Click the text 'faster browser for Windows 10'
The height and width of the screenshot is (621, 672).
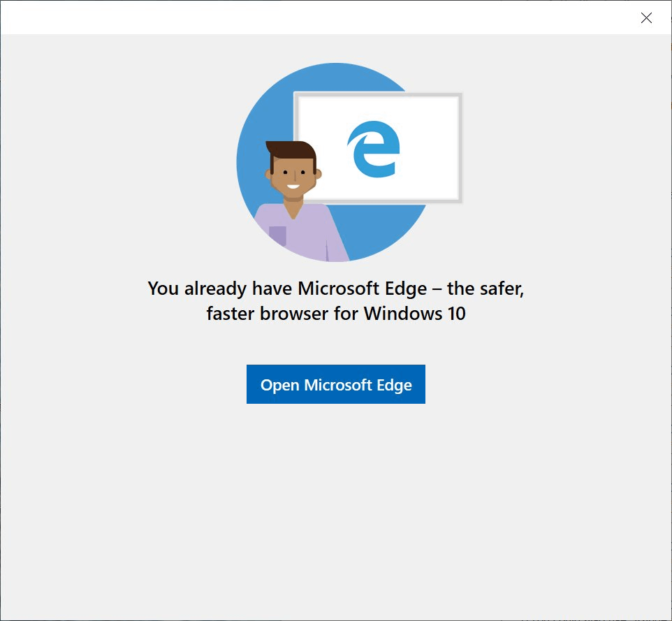[x=335, y=313]
